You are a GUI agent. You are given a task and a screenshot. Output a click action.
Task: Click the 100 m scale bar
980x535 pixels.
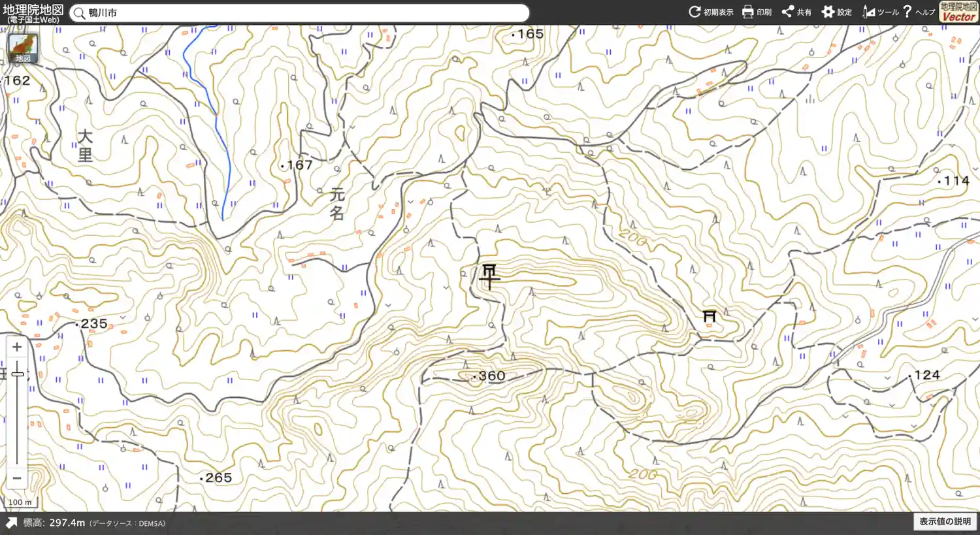click(x=20, y=502)
